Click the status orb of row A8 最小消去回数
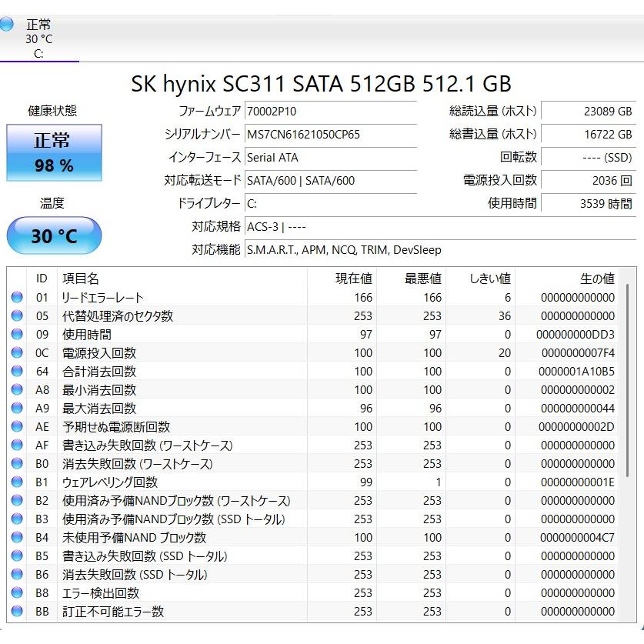This screenshot has height=644, width=644. coord(17,389)
